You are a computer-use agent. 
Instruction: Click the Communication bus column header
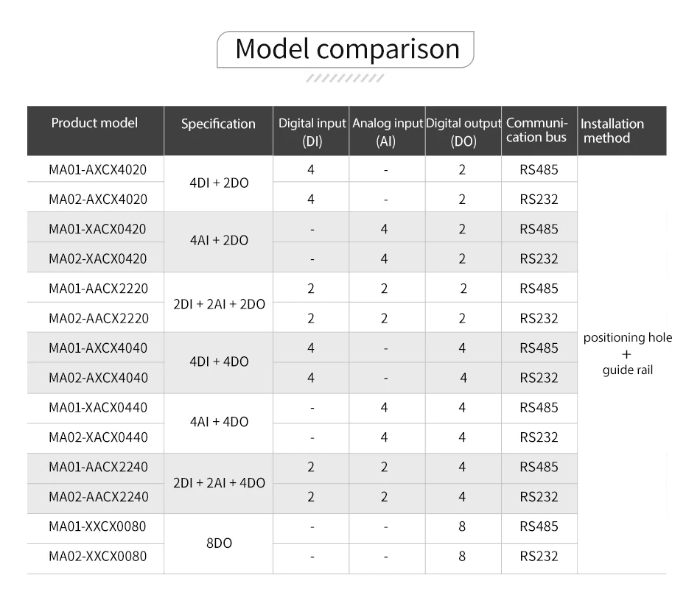537,130
